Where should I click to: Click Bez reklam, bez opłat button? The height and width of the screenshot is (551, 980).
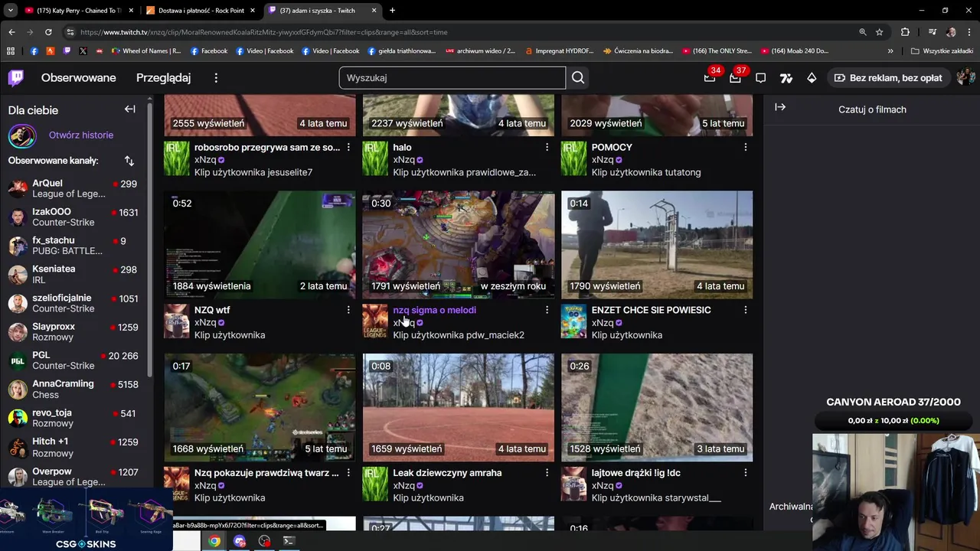coord(888,78)
